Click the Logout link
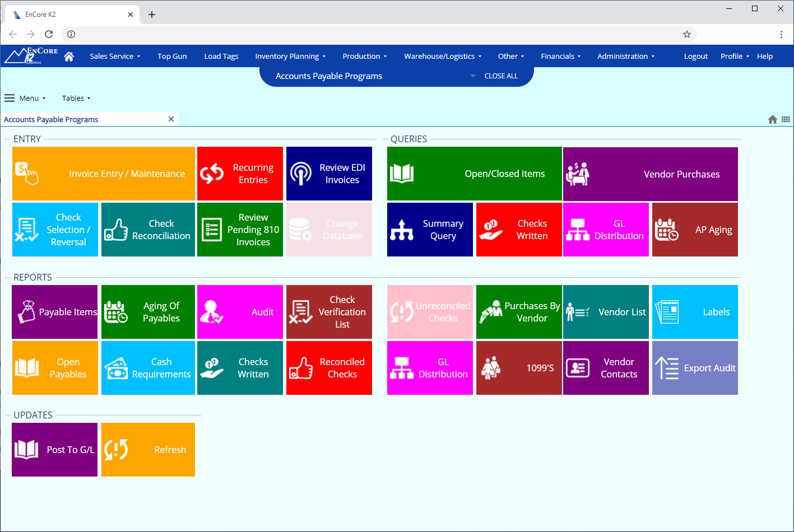This screenshot has height=532, width=794. pyautogui.click(x=695, y=57)
